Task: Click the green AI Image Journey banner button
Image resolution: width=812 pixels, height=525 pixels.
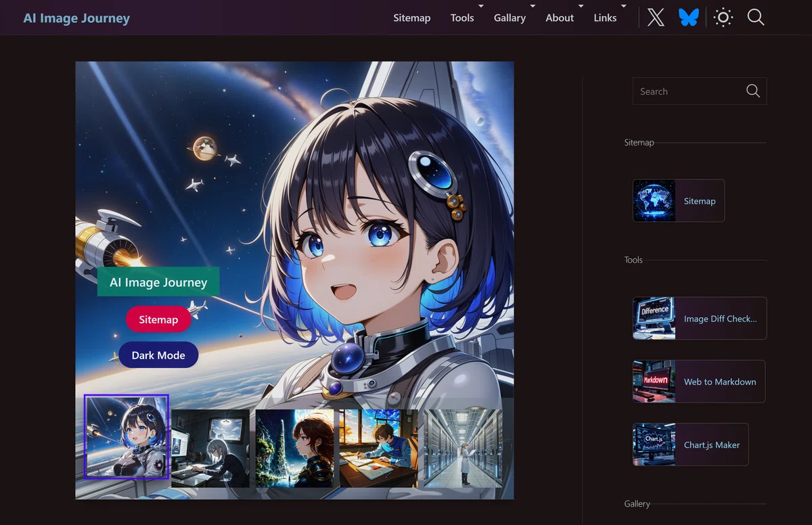Action: [158, 282]
